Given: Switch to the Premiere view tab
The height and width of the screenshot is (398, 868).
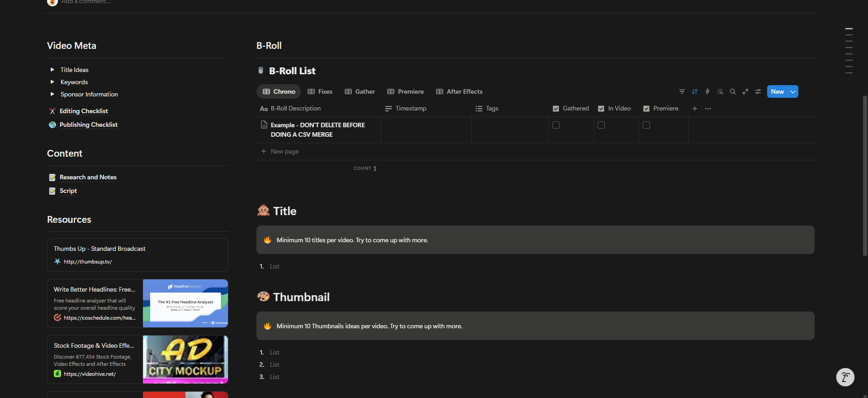Looking at the screenshot, I should [405, 91].
